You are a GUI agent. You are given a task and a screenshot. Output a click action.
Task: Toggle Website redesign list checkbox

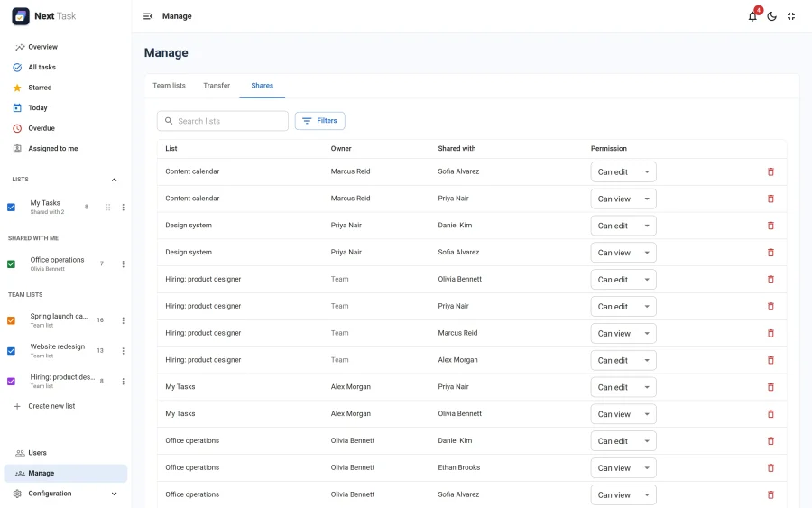12,351
